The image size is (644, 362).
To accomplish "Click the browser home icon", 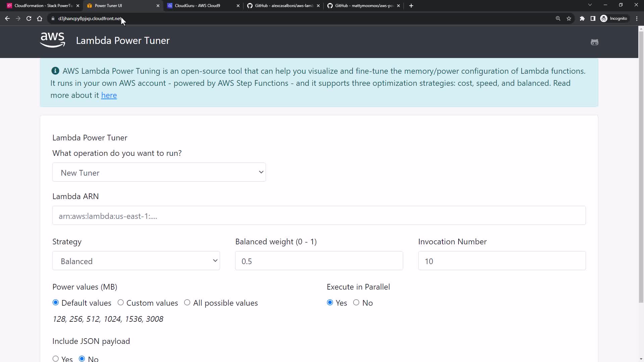I will click(40, 18).
